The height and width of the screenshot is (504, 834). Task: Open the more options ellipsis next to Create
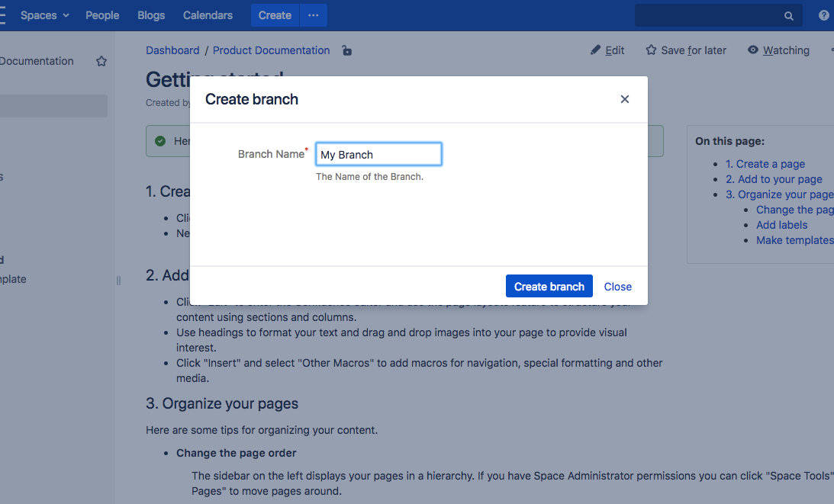coord(314,15)
